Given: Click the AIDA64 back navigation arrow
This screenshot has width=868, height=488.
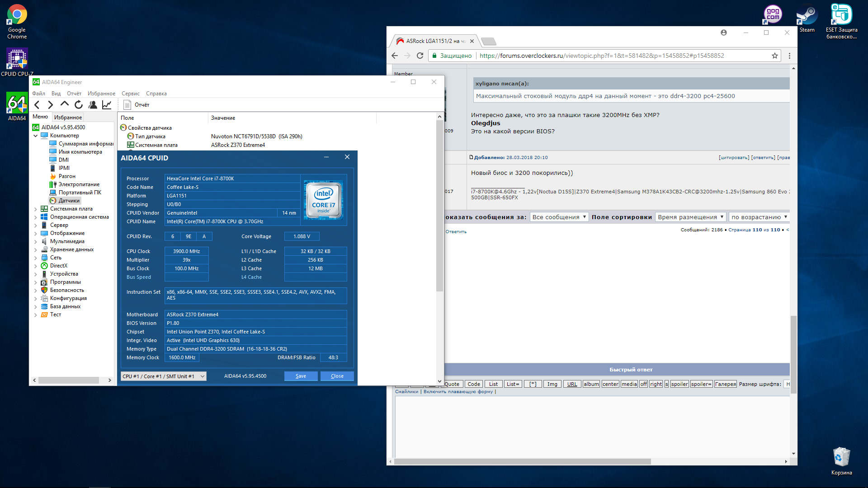Looking at the screenshot, I should pos(37,105).
